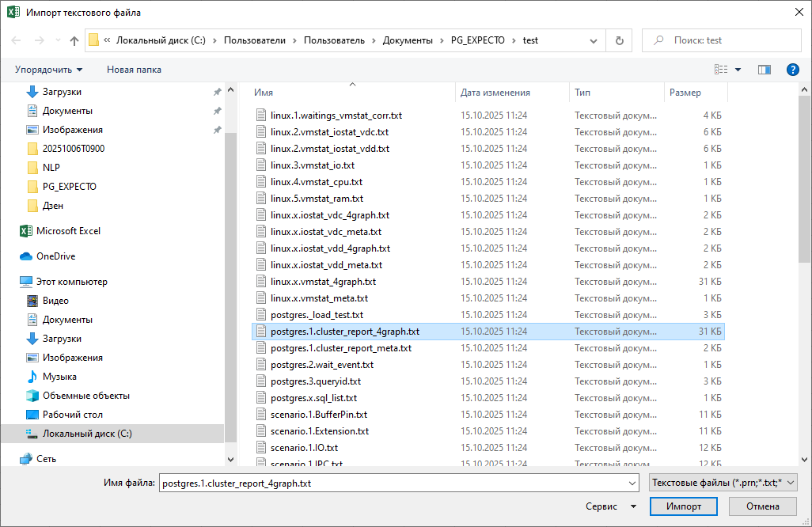Open the NLP folder in sidebar
This screenshot has width=812, height=527.
point(51,168)
